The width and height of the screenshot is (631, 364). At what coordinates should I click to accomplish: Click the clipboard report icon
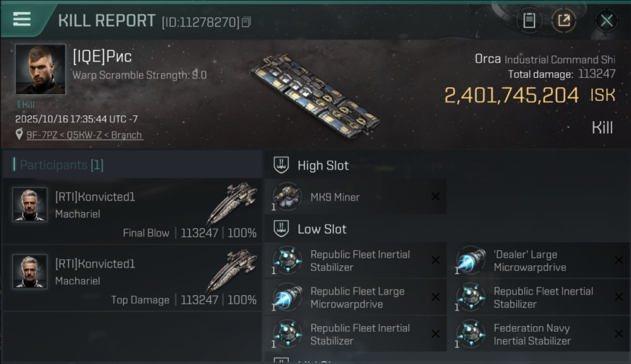click(529, 20)
